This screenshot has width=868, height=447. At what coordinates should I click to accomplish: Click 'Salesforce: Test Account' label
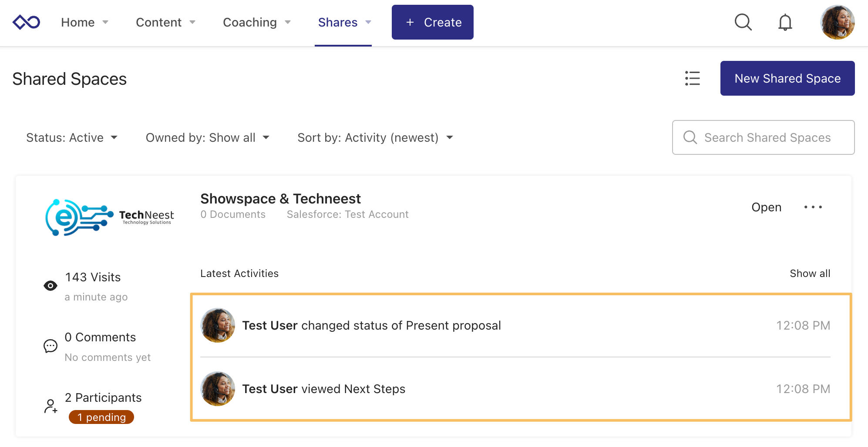pyautogui.click(x=347, y=214)
